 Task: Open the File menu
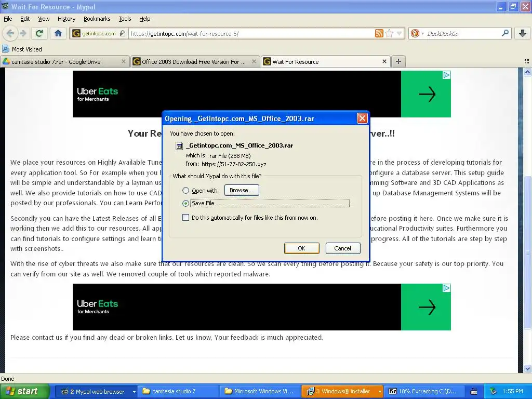tap(8, 19)
